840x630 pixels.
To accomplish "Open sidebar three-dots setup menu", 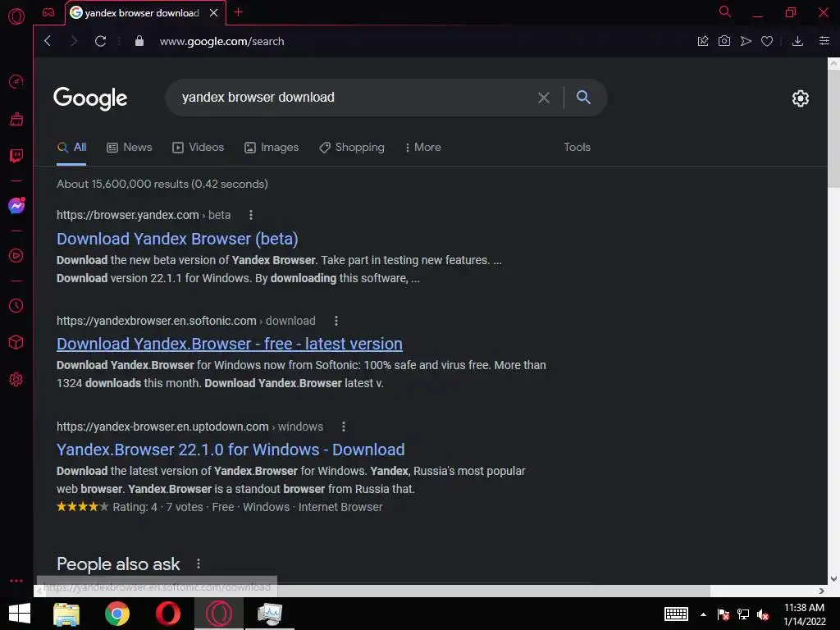I will pos(16,581).
